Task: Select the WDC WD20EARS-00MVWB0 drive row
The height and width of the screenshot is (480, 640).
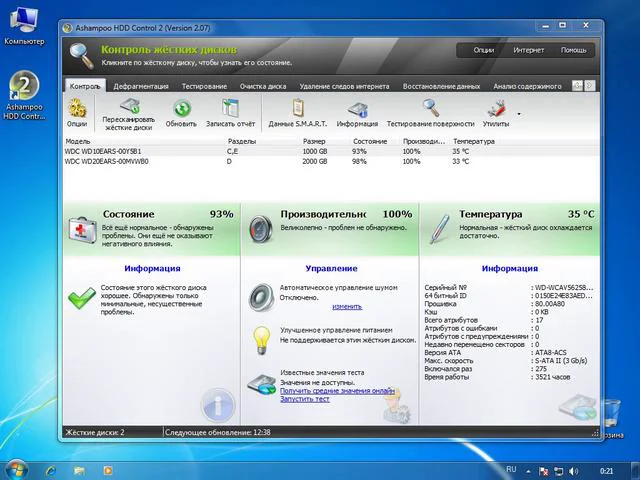Action: point(331,162)
